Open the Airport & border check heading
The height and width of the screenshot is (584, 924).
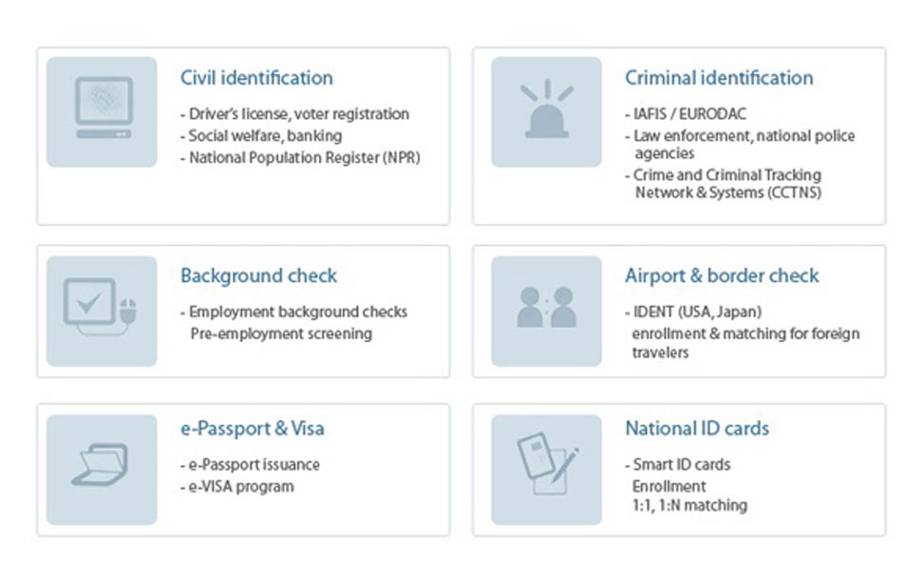tap(722, 275)
